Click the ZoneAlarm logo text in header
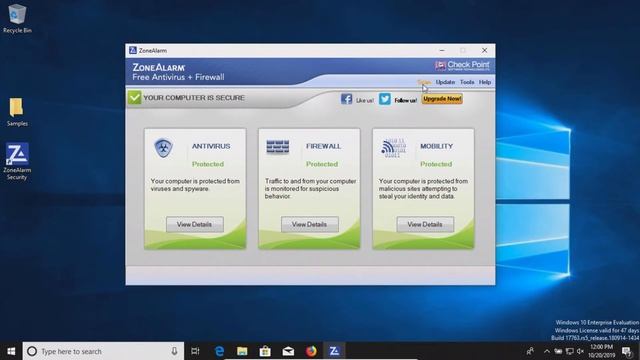 (159, 67)
